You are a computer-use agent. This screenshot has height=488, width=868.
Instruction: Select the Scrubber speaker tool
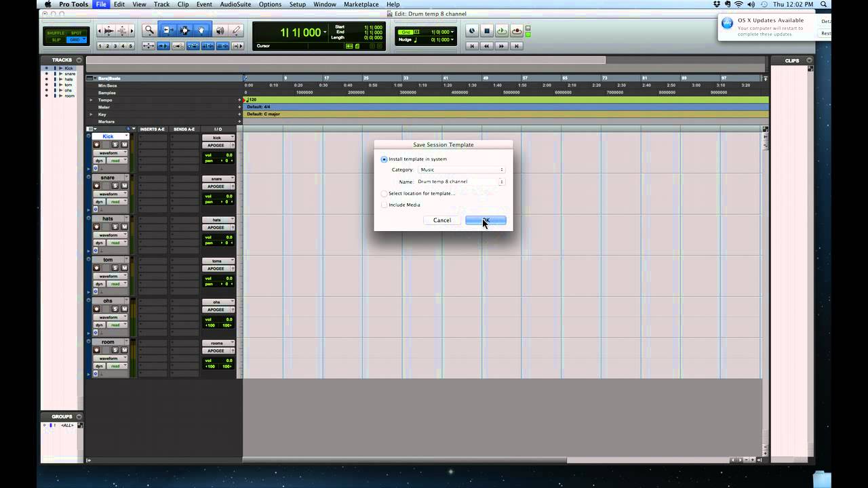pyautogui.click(x=220, y=30)
